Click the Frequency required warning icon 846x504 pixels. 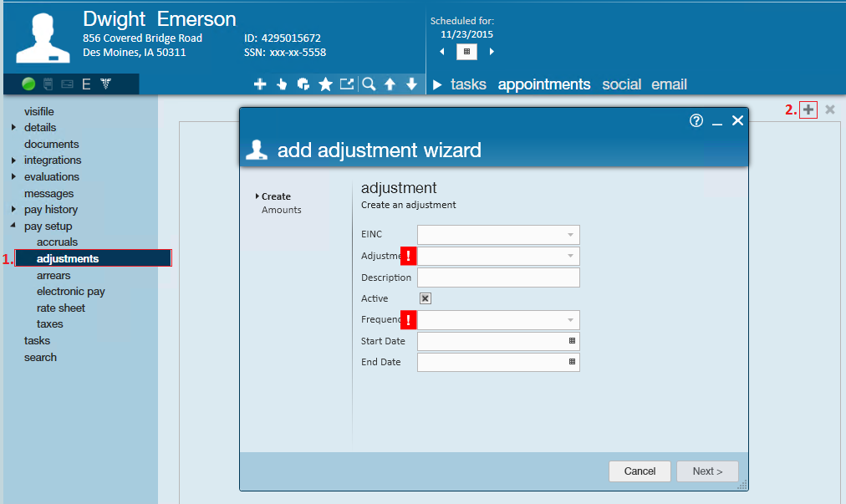409,320
